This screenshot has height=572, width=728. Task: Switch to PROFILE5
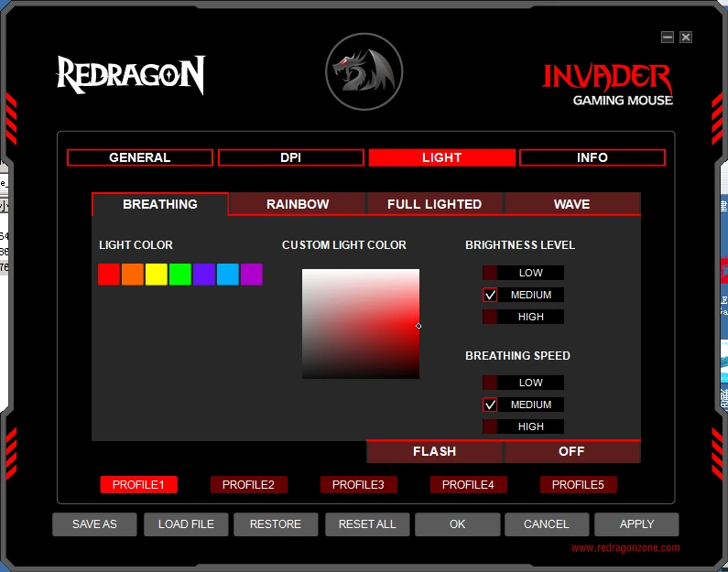tap(578, 485)
